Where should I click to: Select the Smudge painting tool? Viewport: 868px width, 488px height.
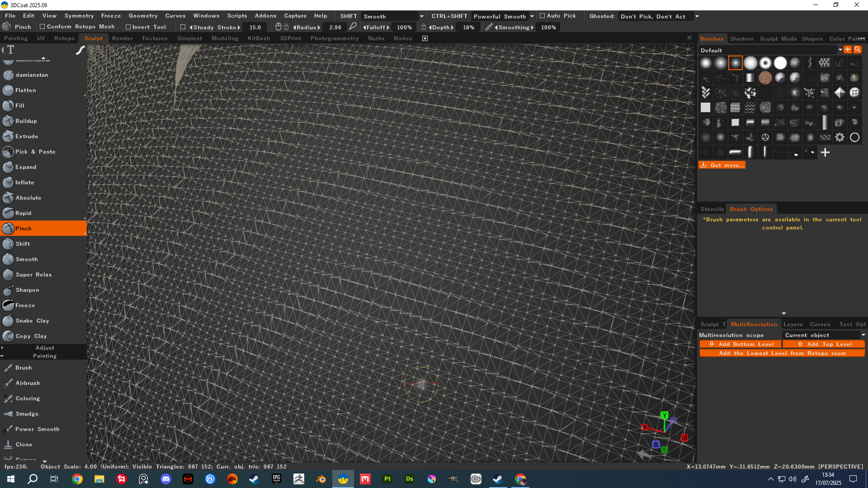click(x=27, y=414)
